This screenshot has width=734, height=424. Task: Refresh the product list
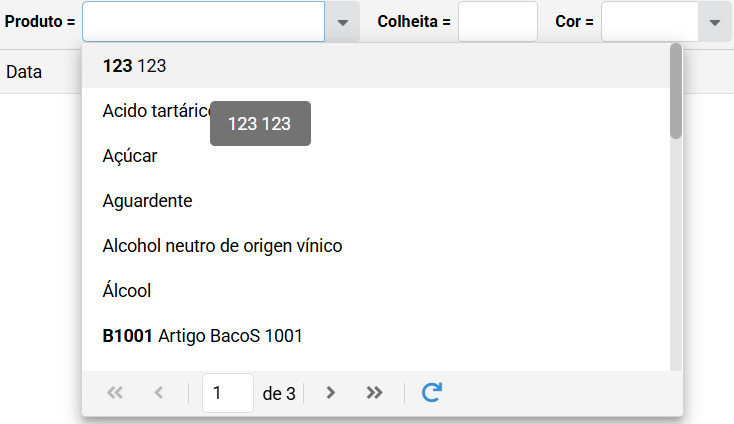432,393
